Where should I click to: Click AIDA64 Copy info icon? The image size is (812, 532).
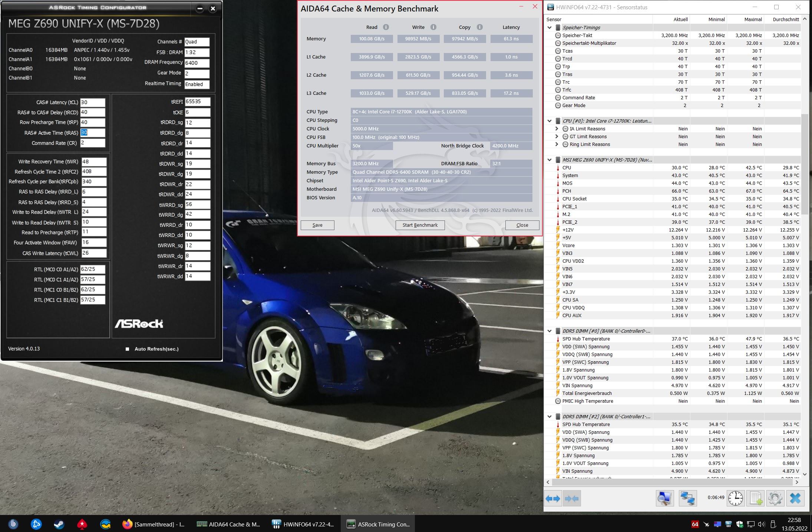click(x=479, y=27)
